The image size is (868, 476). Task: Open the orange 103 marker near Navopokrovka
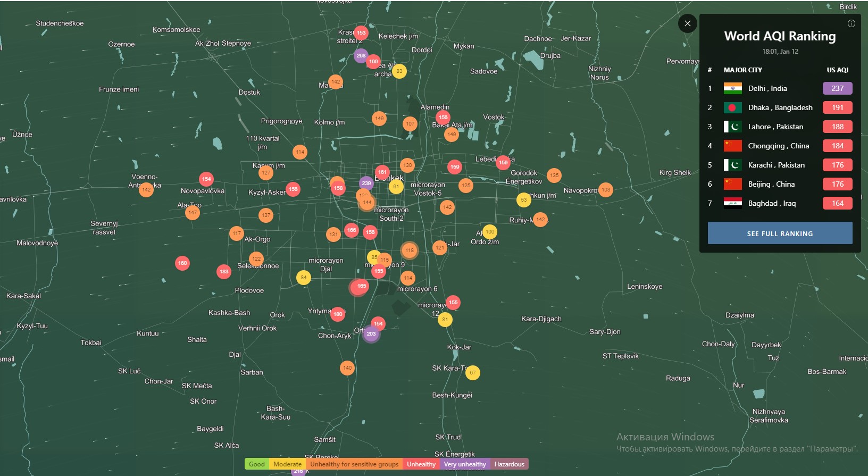pyautogui.click(x=606, y=190)
